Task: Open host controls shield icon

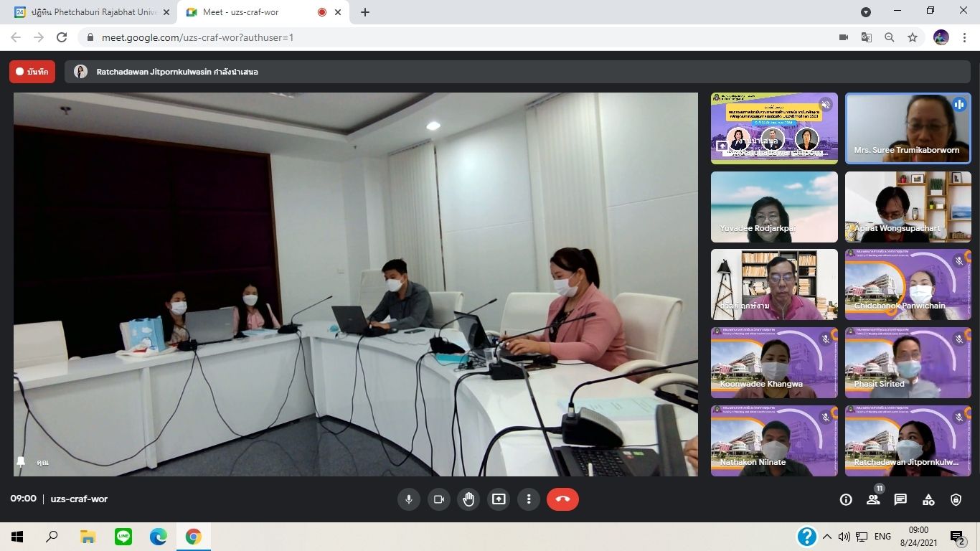Action: point(956,500)
